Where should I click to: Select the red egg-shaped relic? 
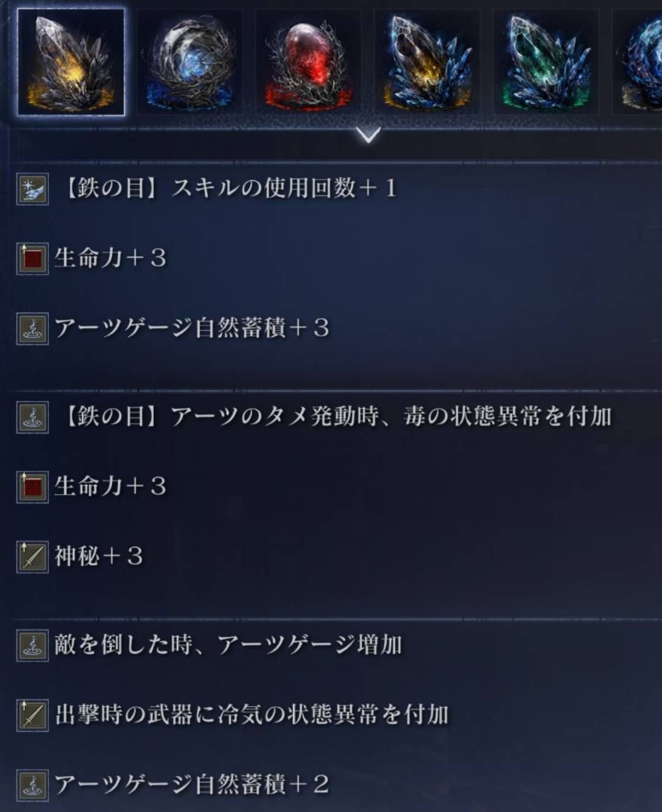pos(309,63)
